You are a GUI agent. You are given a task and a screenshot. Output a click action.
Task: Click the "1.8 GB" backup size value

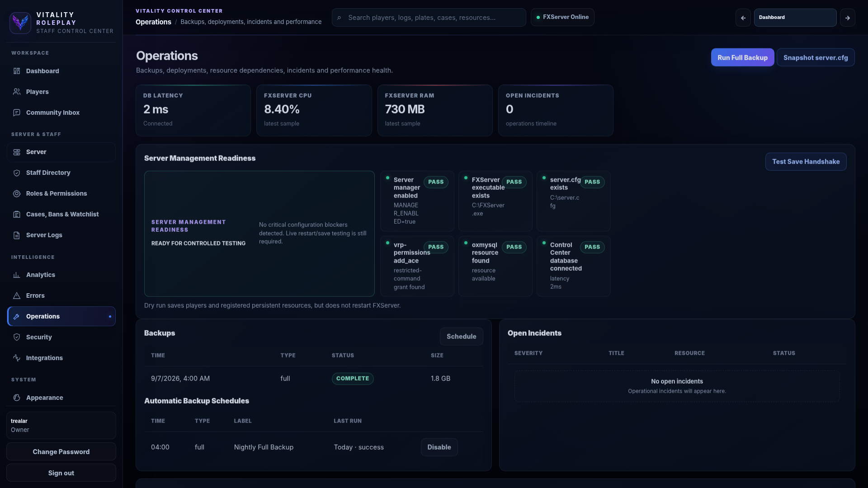(440, 379)
